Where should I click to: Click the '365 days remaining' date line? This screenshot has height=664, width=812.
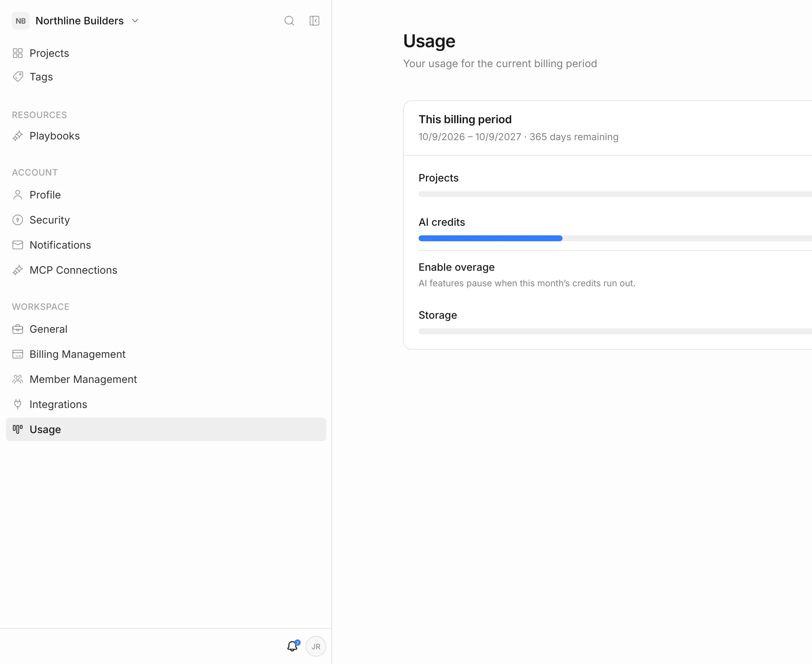coord(518,137)
